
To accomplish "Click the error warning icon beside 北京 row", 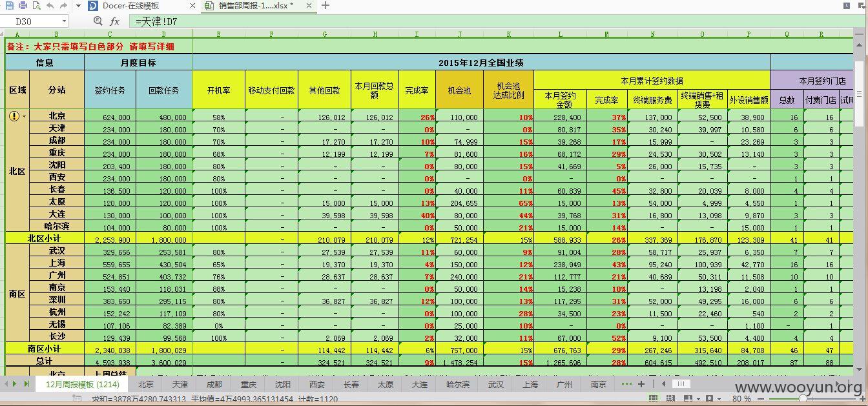I will pos(15,116).
